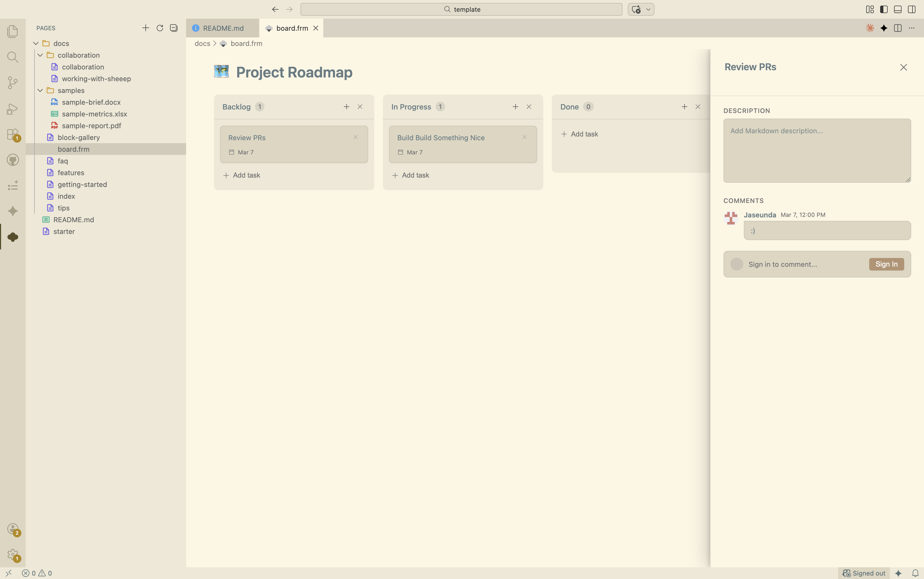924x579 pixels.
Task: Click the Add Markdown description field
Action: click(x=817, y=151)
